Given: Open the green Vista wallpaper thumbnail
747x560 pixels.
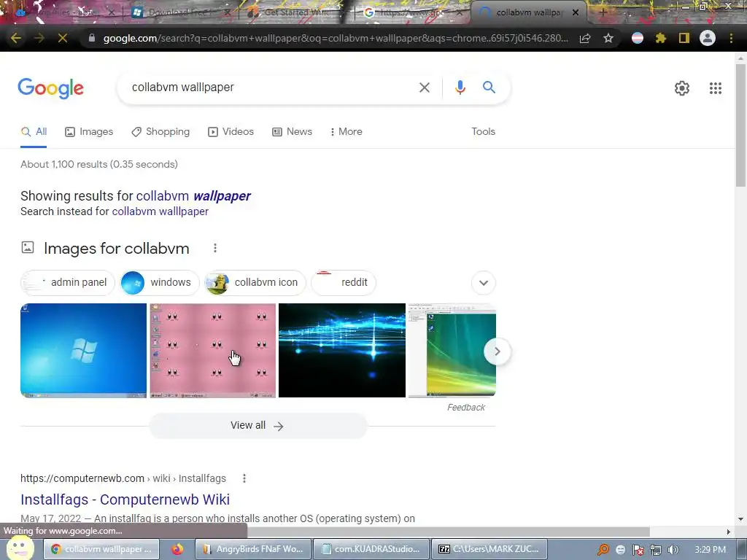Looking at the screenshot, I should pos(452,351).
